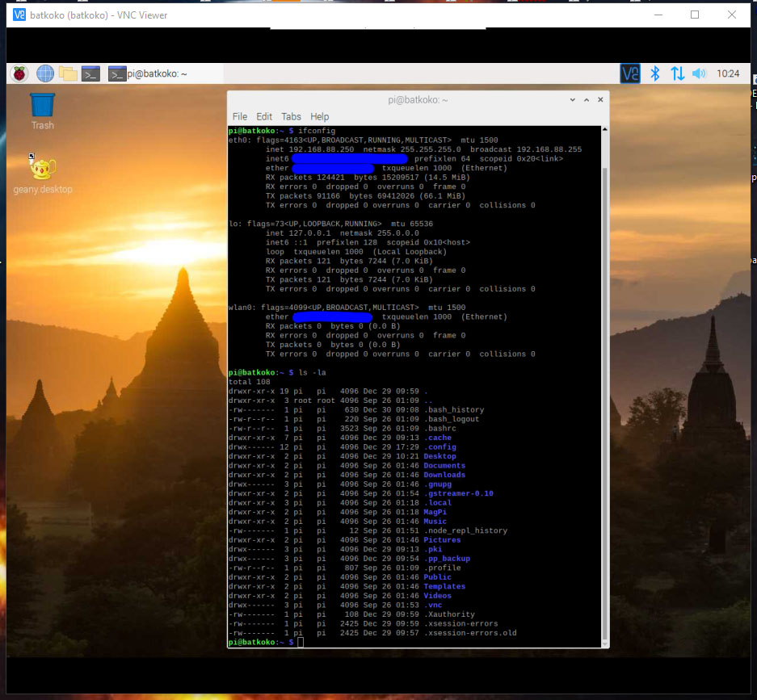Launch the Terminal from the panel launcher
The height and width of the screenshot is (700, 757).
click(90, 73)
